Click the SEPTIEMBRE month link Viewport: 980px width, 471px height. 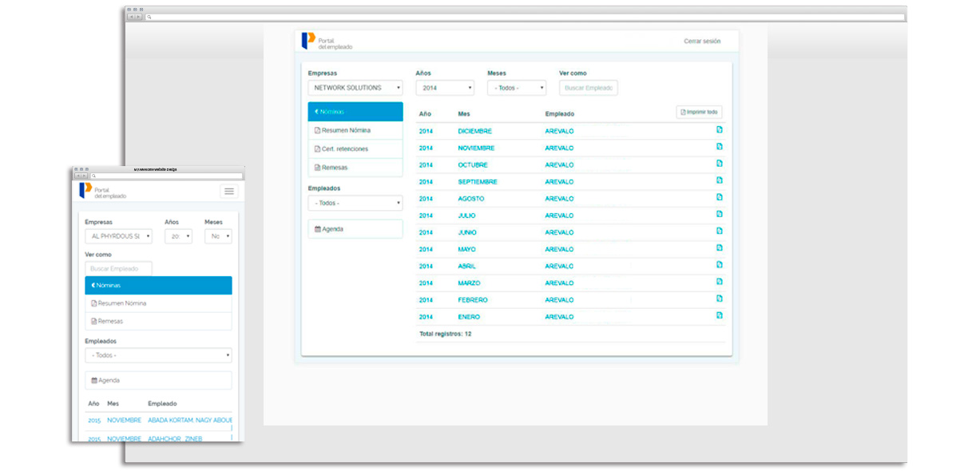click(478, 182)
